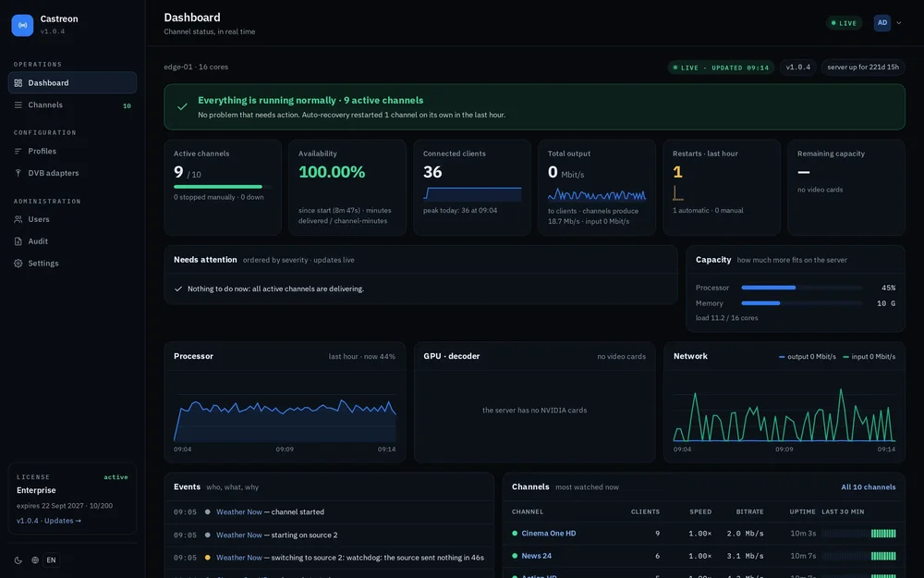Screen dimensions: 924x578
Task: Click Weather Now link in channel started event
Action: [x=238, y=512]
